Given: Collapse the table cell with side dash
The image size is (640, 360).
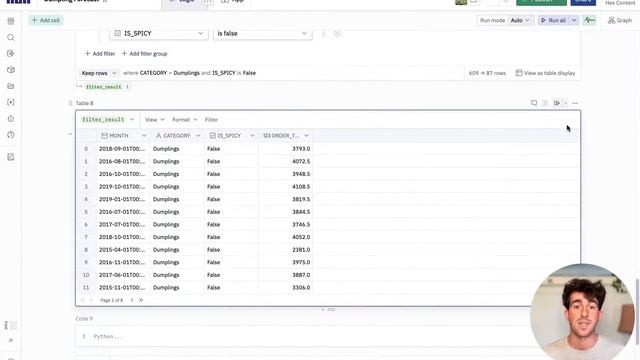Looking at the screenshot, I should (70, 134).
